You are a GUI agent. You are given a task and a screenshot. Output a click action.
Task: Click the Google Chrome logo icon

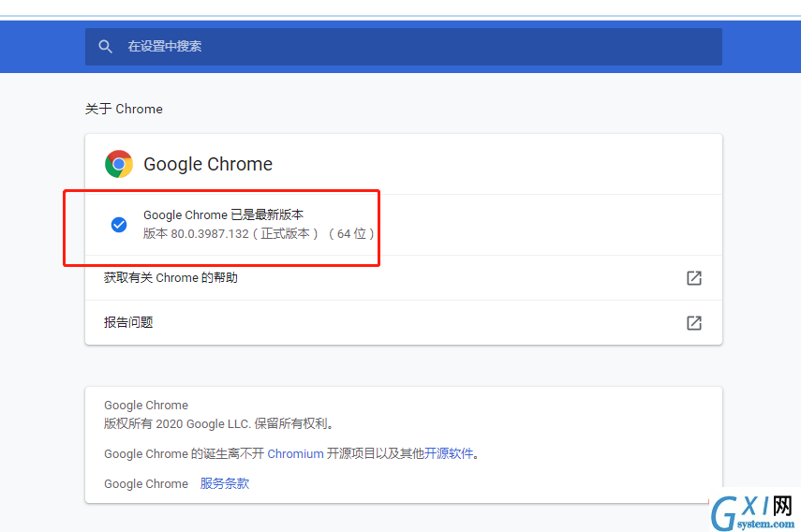119,164
